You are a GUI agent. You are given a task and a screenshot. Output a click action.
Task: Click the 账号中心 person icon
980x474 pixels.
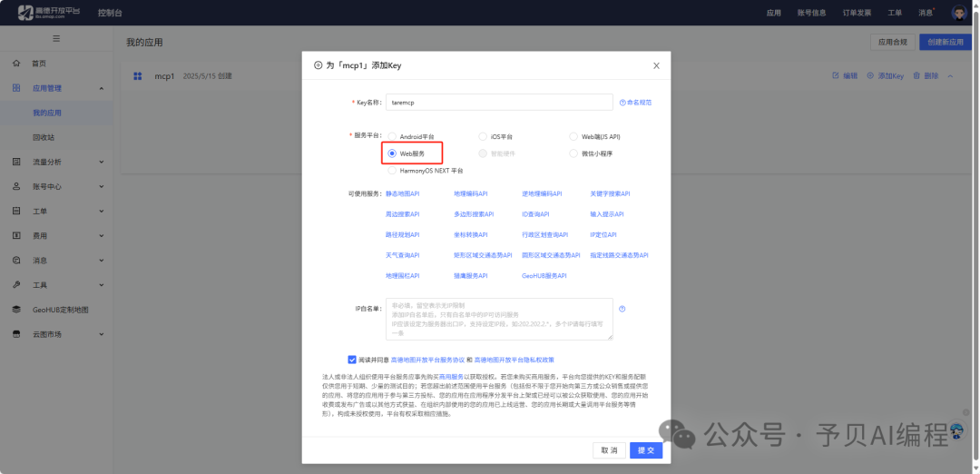pos(17,186)
